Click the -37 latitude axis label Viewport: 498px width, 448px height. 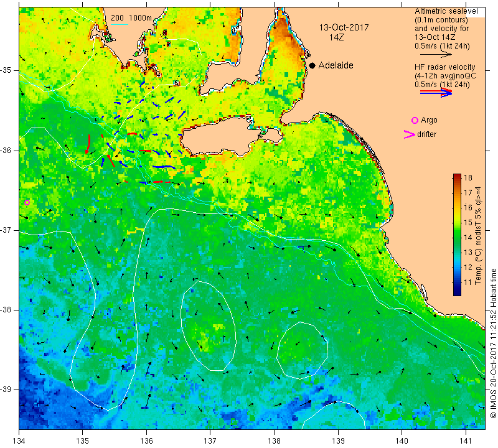tap(6, 230)
